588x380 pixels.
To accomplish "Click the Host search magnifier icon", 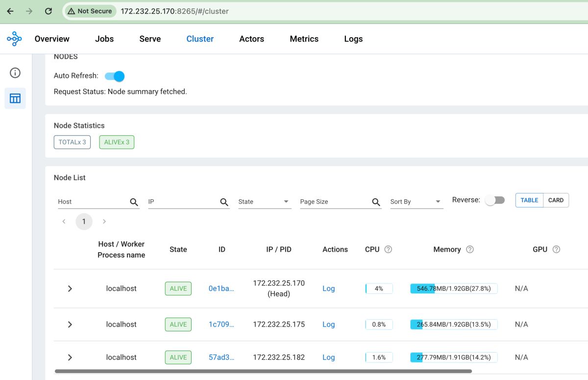I will pyautogui.click(x=134, y=202).
